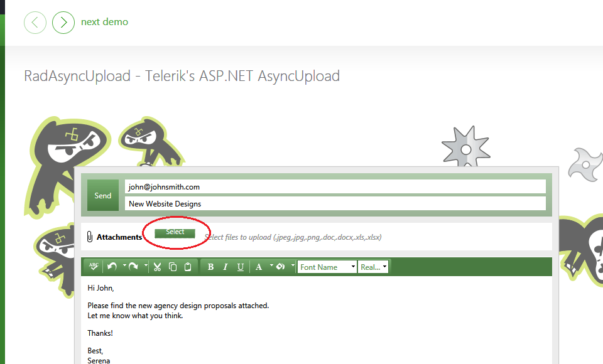Paste from clipboard icon
The image size is (603, 364).
188,267
